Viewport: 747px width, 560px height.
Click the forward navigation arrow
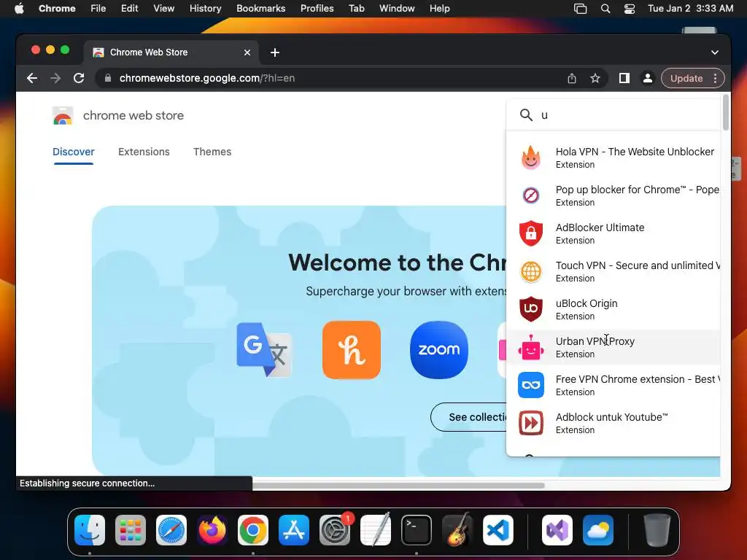(x=55, y=78)
